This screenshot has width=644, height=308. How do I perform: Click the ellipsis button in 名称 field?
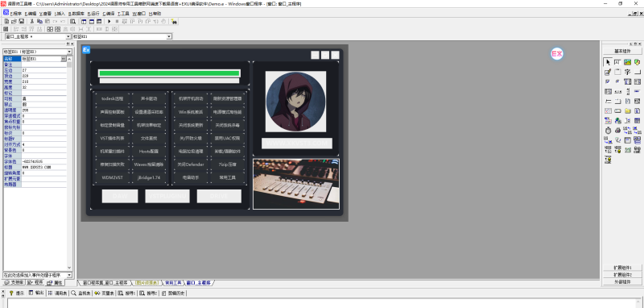click(x=64, y=59)
